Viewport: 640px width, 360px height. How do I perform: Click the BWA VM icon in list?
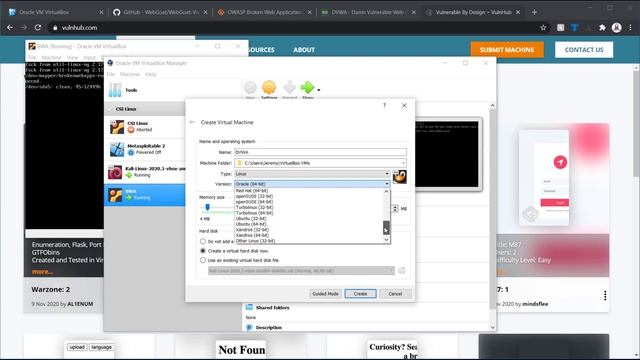coord(116,195)
